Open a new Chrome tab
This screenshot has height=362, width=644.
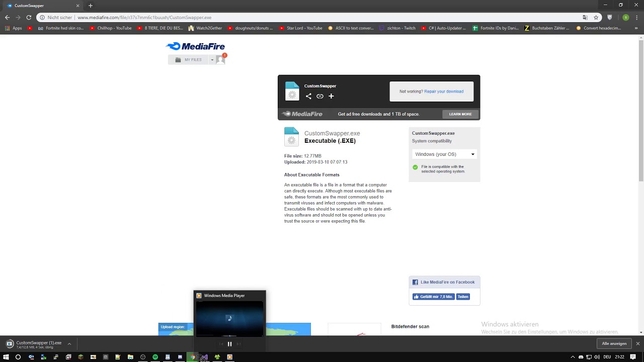tap(91, 6)
